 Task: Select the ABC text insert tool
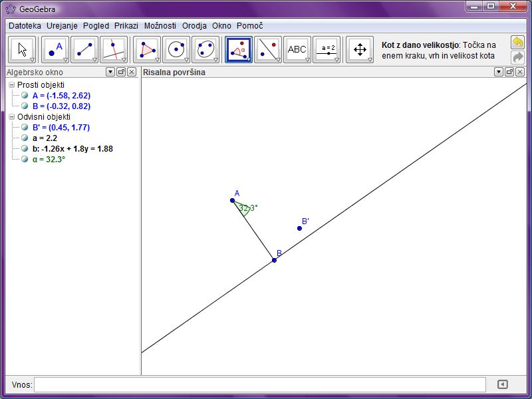(x=297, y=50)
